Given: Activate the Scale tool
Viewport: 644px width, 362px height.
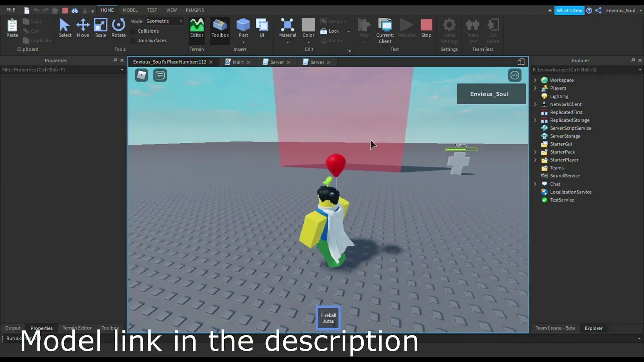Looking at the screenshot, I should coord(100,28).
